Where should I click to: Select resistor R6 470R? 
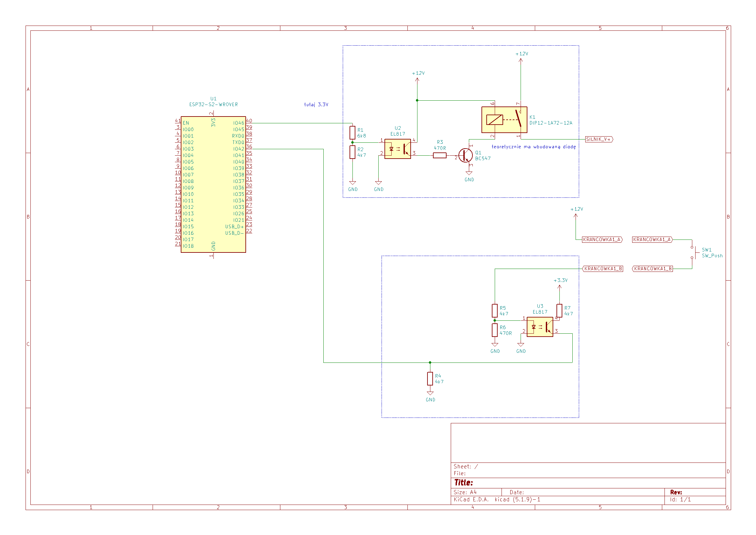coord(494,330)
